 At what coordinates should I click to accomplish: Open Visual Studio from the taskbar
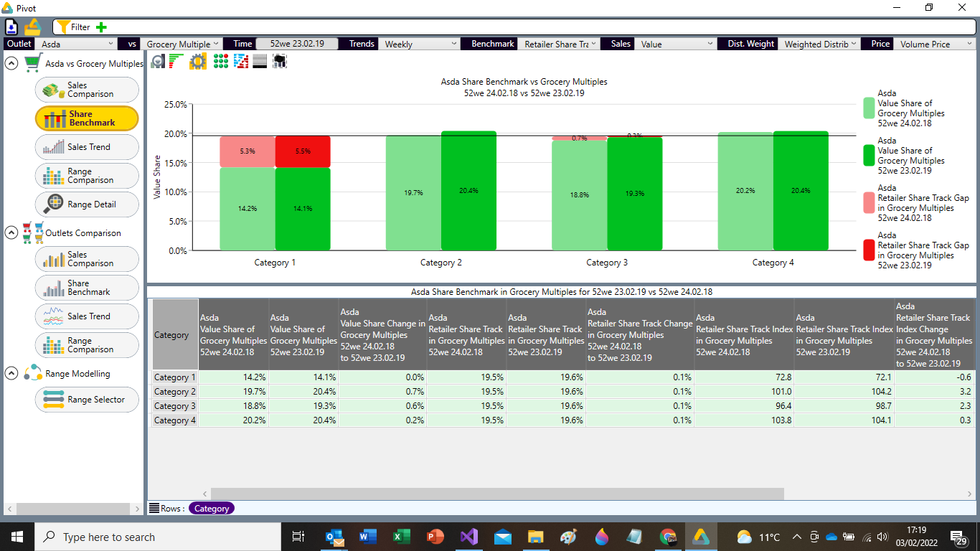[x=468, y=537]
